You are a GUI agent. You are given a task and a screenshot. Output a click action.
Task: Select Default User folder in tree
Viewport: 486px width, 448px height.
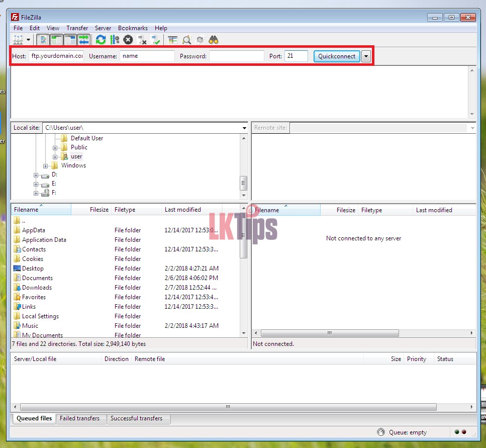87,138
